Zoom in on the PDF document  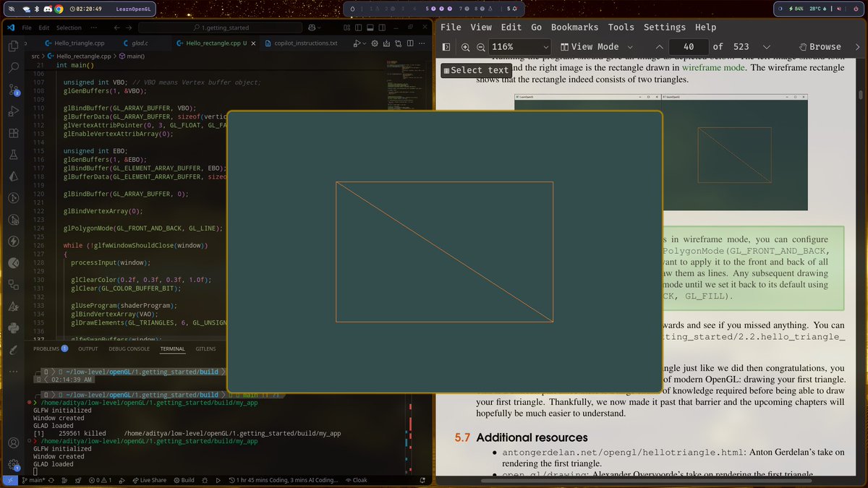pos(465,46)
